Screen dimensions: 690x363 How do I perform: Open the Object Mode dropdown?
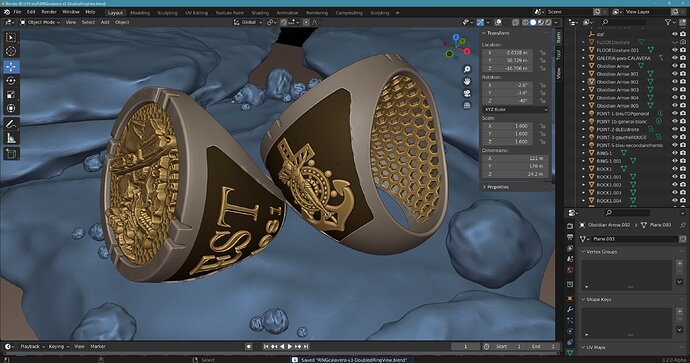(x=40, y=22)
